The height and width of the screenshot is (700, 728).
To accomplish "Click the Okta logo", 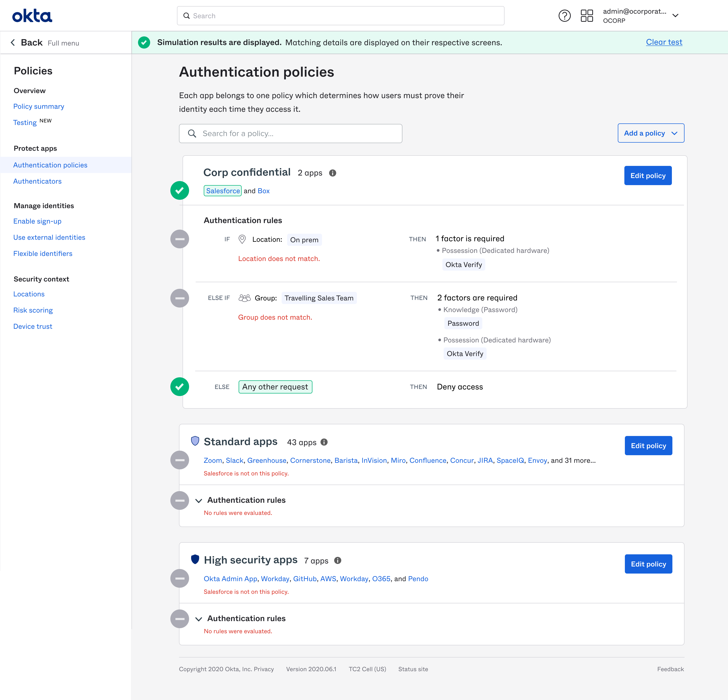I will tap(32, 16).
